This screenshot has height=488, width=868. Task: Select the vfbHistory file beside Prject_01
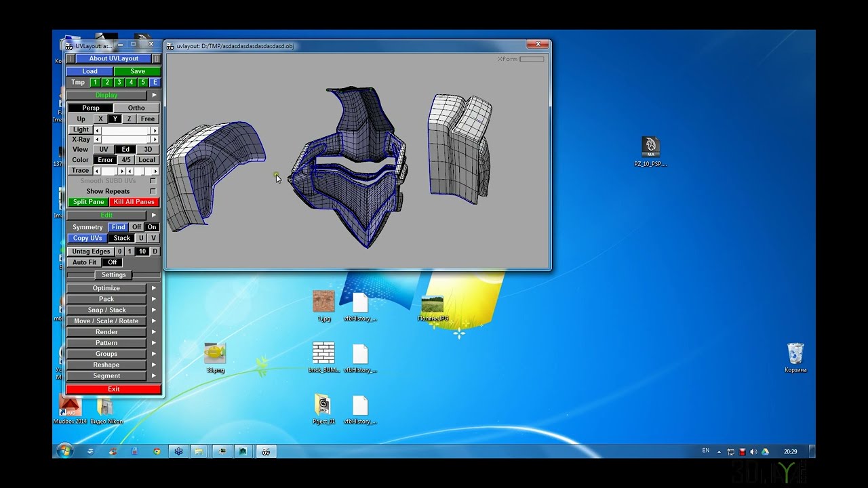360,409
